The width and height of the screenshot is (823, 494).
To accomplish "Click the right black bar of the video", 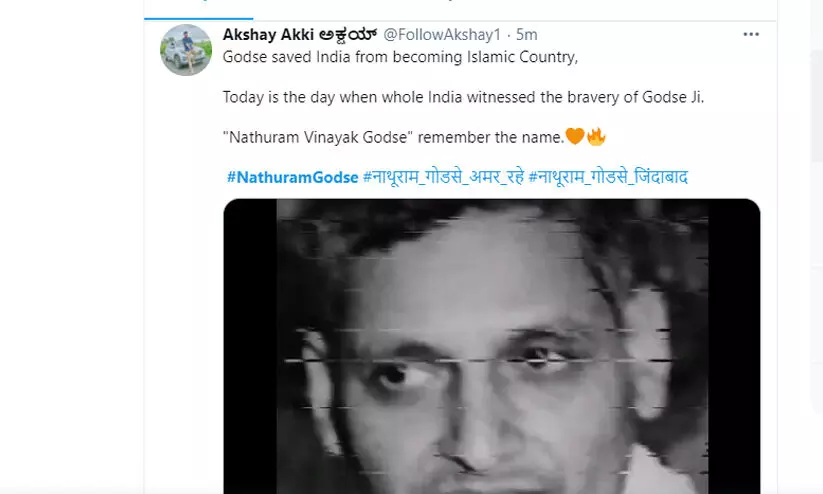I will 734,346.
